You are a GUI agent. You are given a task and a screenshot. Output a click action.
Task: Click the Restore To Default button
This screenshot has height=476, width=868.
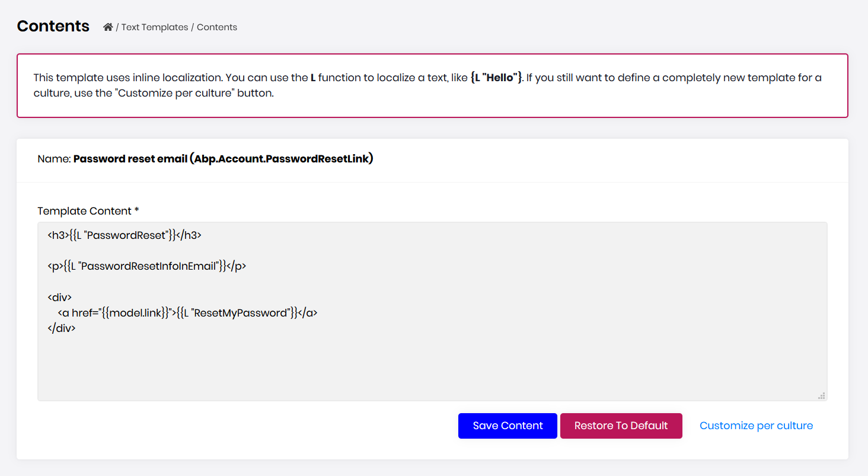(621, 426)
